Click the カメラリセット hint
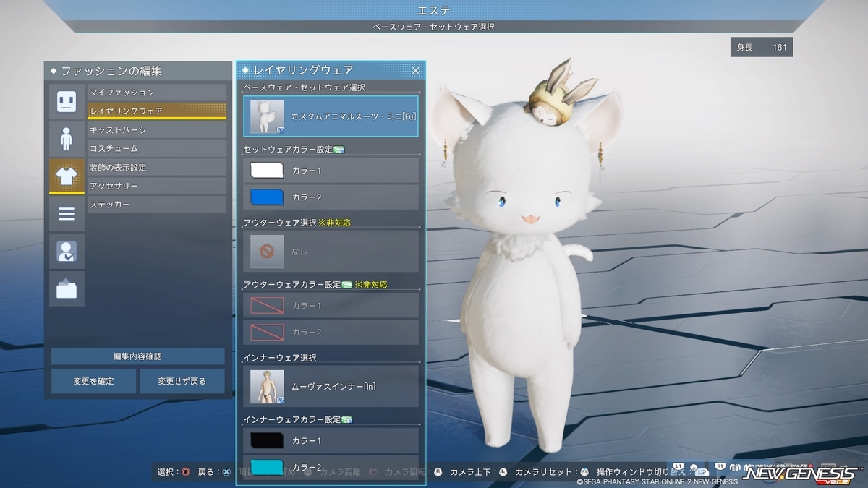The height and width of the screenshot is (488, 868). click(x=553, y=472)
